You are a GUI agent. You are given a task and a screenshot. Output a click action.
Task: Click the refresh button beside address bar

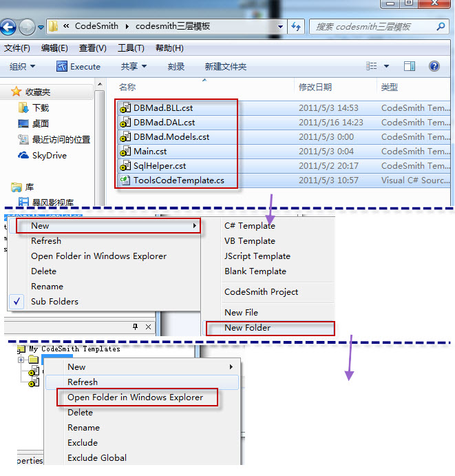tap(296, 26)
